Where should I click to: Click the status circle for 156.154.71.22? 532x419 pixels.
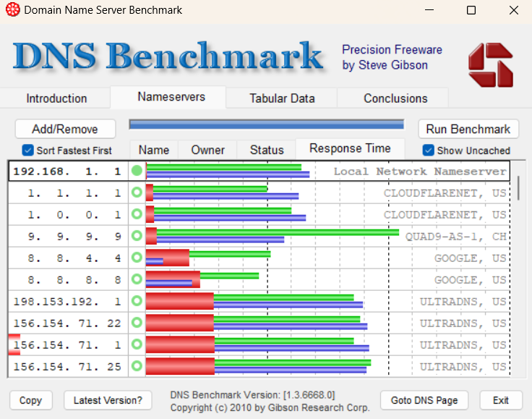(137, 323)
